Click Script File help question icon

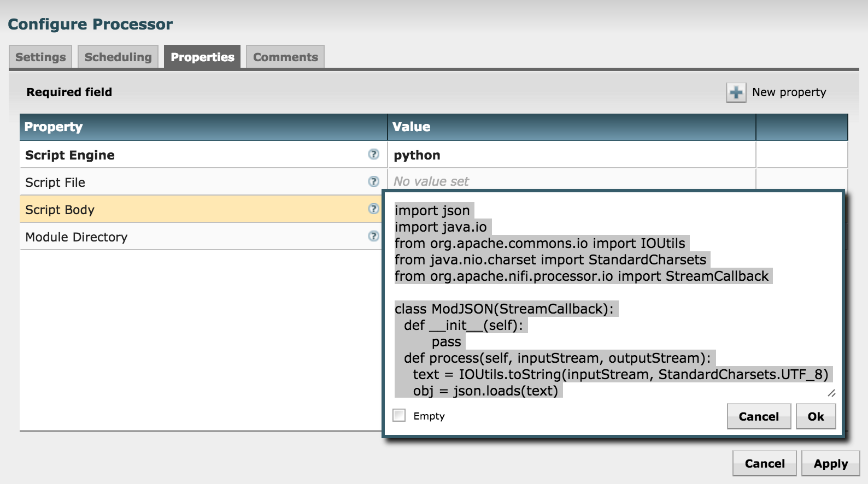click(x=374, y=181)
